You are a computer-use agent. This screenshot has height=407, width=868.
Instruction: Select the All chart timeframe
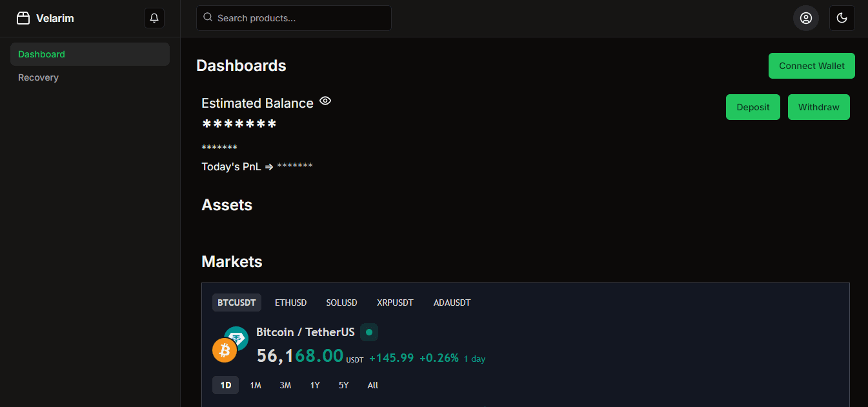pos(373,385)
